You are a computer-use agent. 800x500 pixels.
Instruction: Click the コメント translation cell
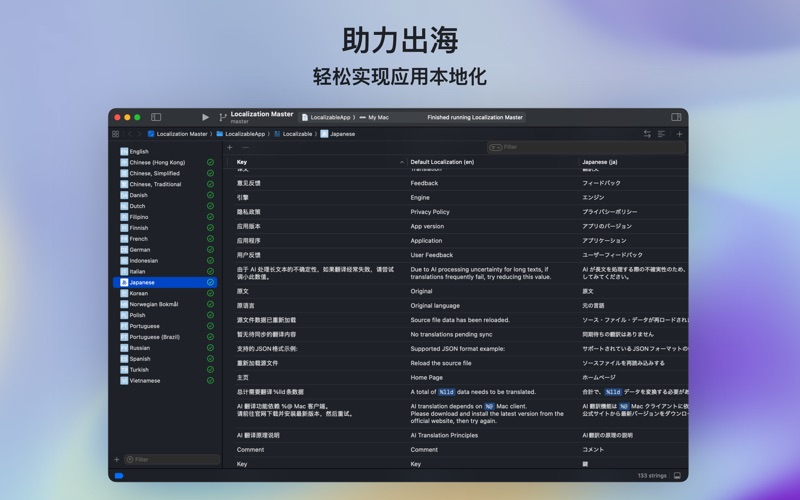click(593, 449)
